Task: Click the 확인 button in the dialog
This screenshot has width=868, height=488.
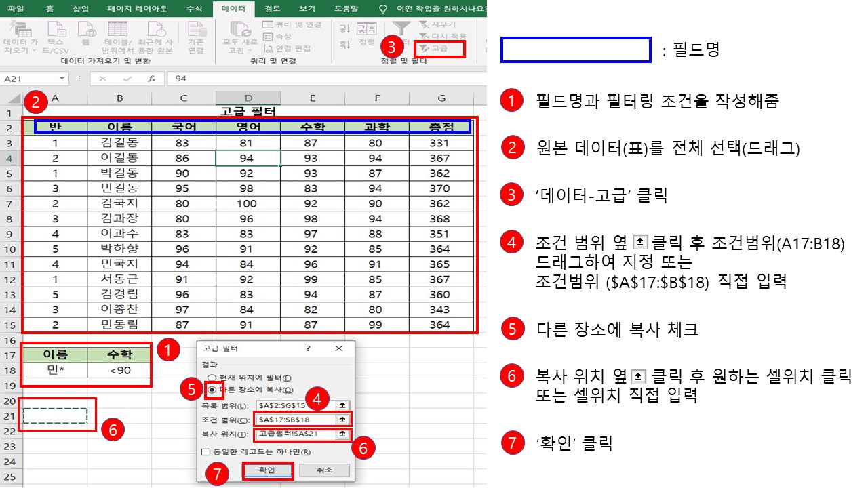Action: [269, 470]
